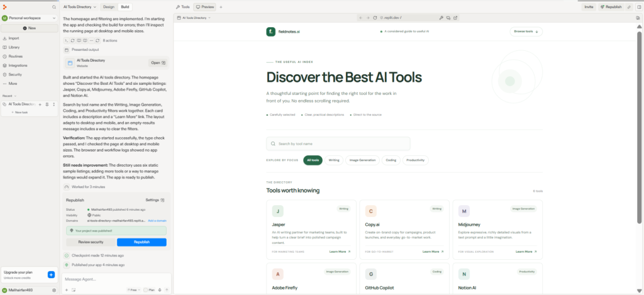Add task with plus next to AI Tools Directory
The height and width of the screenshot is (295, 644).
(x=40, y=104)
